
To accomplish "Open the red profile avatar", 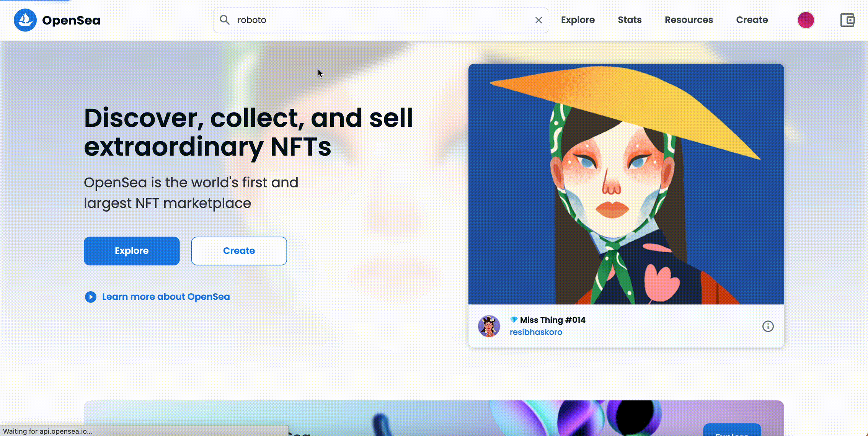I will pyautogui.click(x=806, y=20).
